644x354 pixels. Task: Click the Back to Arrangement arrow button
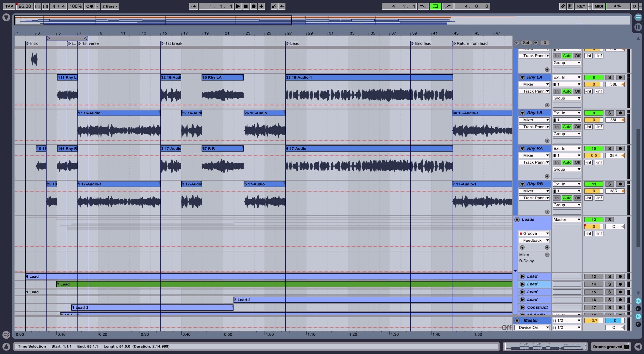click(282, 6)
